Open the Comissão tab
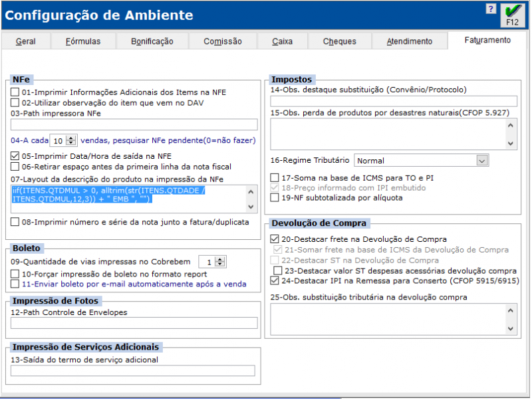This screenshot has height=400, width=532. (x=223, y=41)
